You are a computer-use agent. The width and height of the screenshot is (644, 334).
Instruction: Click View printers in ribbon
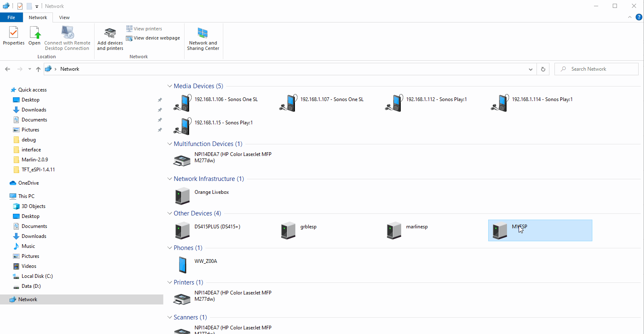click(144, 29)
